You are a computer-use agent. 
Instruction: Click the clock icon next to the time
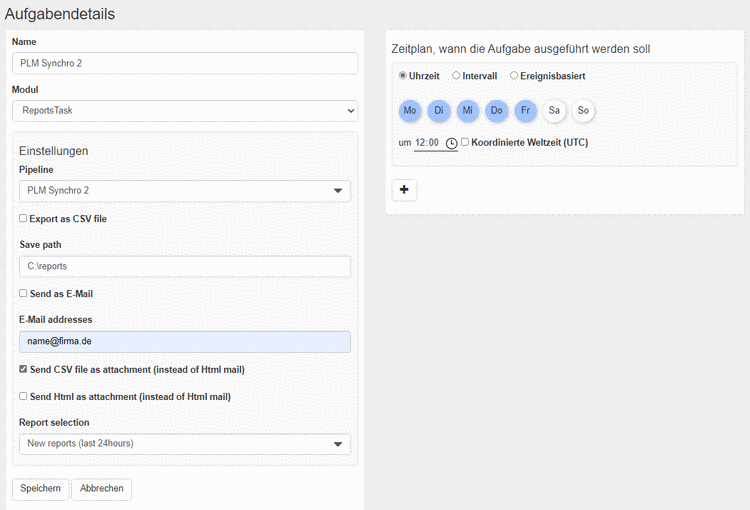click(452, 143)
